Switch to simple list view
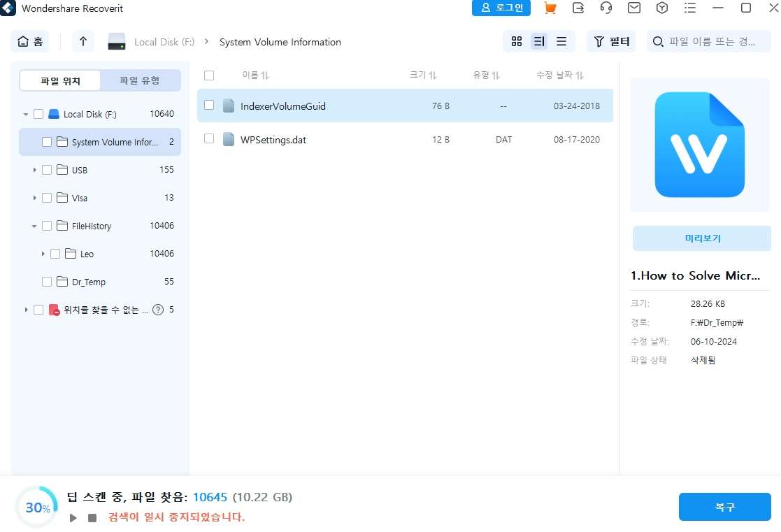The image size is (781, 532). 561,42
